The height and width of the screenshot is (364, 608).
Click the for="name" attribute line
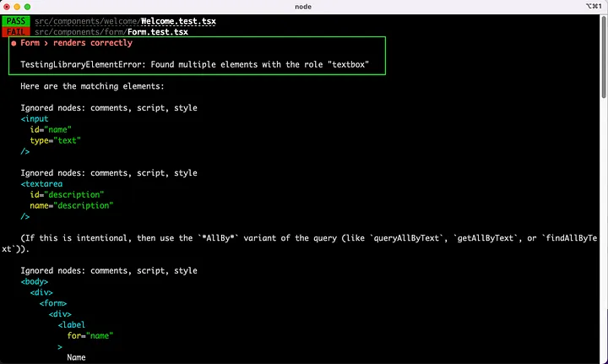point(90,335)
